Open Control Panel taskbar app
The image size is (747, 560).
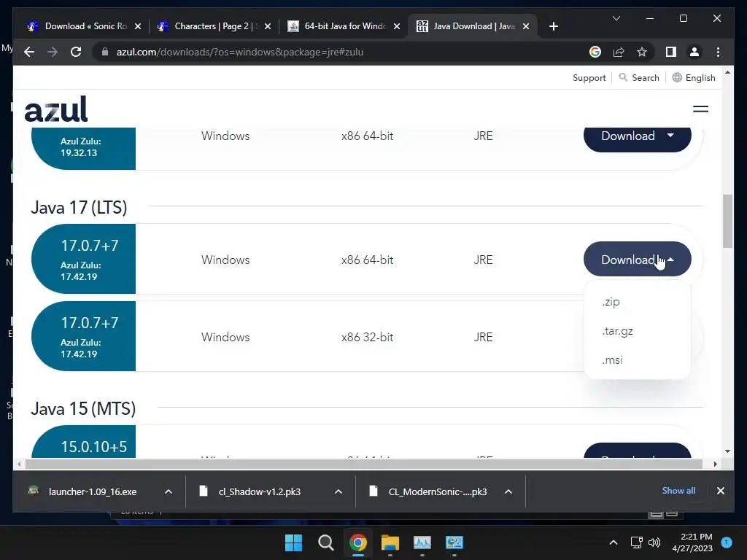pyautogui.click(x=454, y=542)
